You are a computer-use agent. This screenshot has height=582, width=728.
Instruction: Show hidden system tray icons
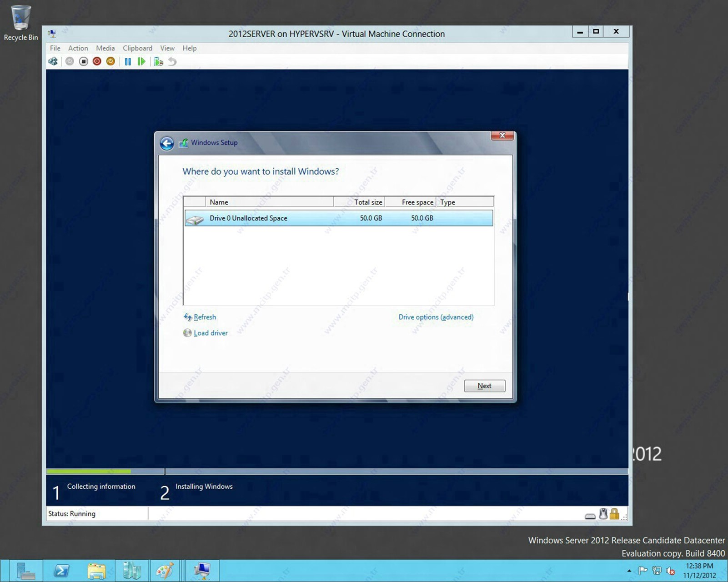click(x=629, y=571)
